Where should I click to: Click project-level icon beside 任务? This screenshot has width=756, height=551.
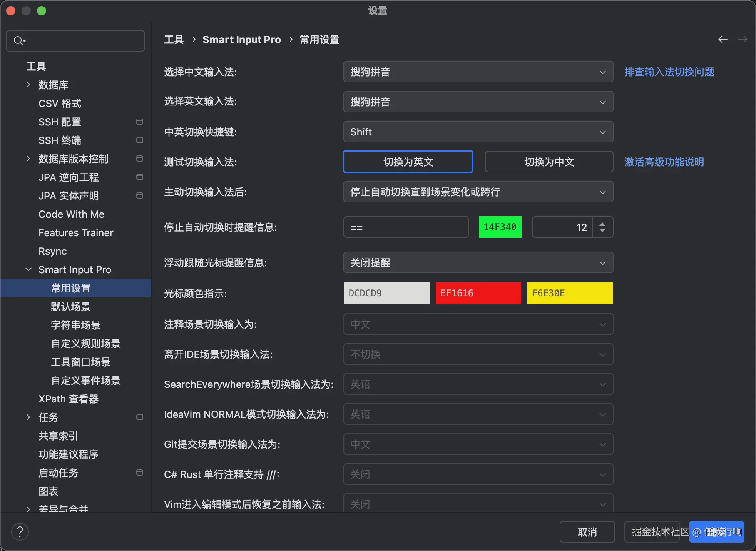[140, 417]
